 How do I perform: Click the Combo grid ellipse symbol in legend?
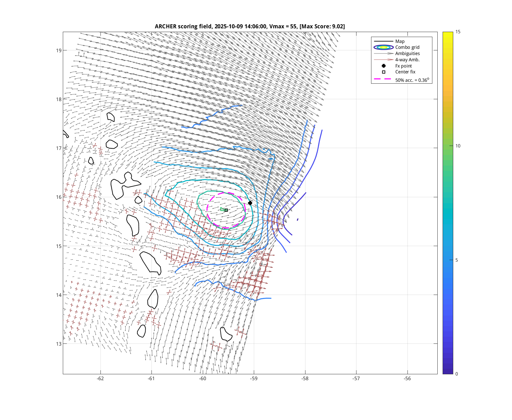[x=384, y=47]
